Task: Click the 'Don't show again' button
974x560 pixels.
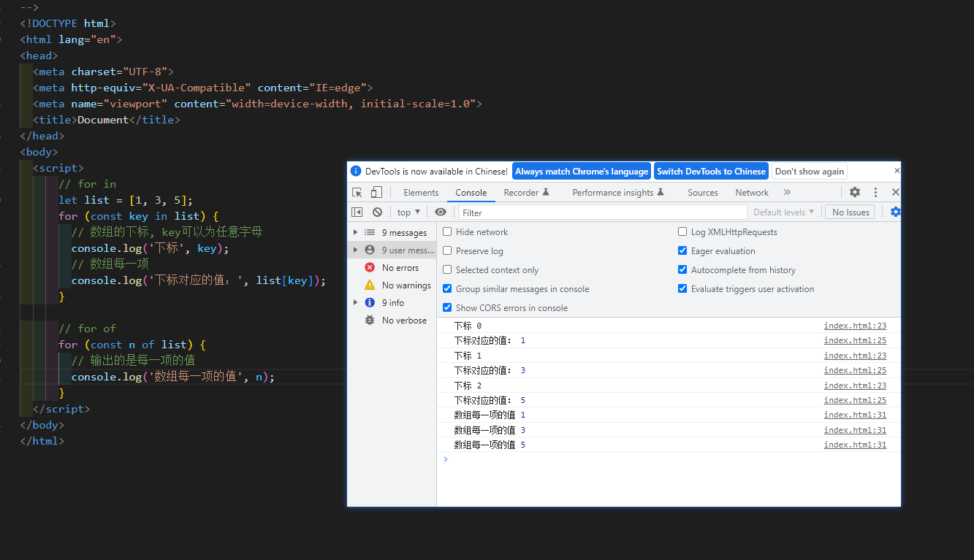Action: [x=810, y=172]
